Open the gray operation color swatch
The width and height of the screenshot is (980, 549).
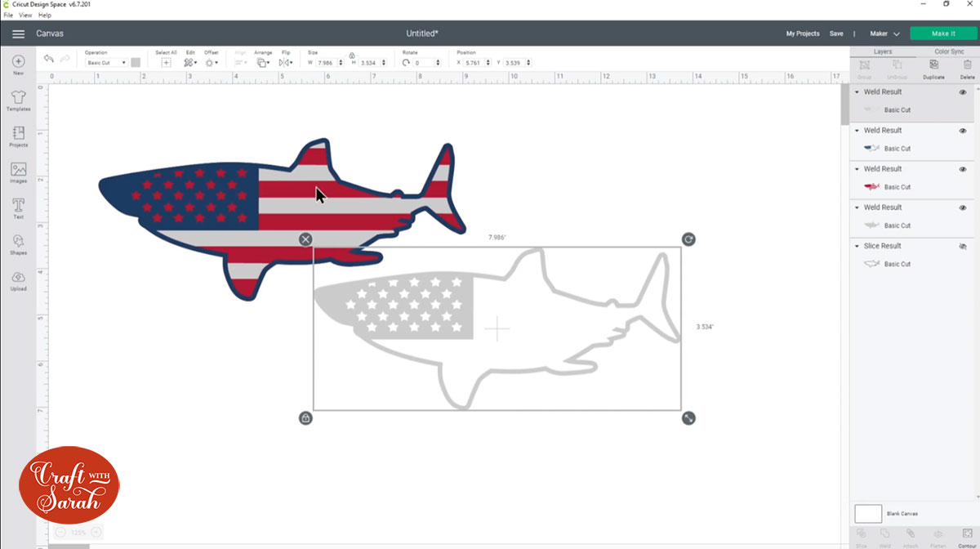[136, 63]
